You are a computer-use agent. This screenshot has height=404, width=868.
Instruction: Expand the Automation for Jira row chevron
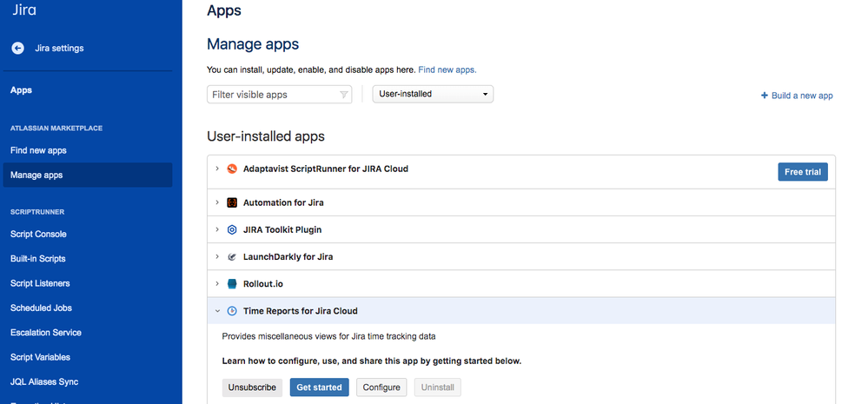tap(217, 202)
